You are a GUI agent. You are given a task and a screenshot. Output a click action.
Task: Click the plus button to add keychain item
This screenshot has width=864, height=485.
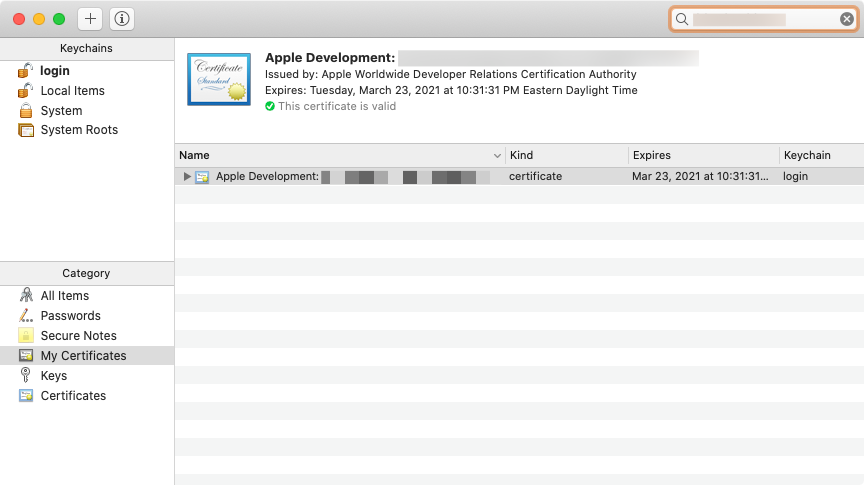[x=90, y=19]
